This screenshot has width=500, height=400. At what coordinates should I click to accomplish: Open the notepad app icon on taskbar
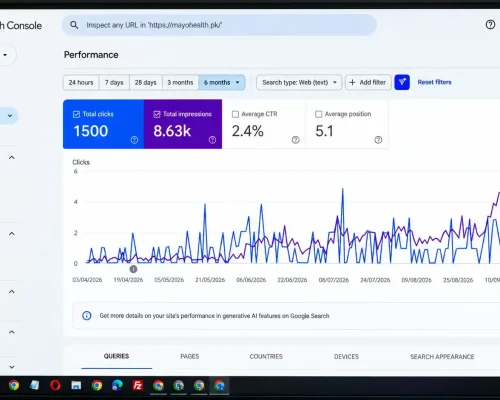[x=34, y=385]
